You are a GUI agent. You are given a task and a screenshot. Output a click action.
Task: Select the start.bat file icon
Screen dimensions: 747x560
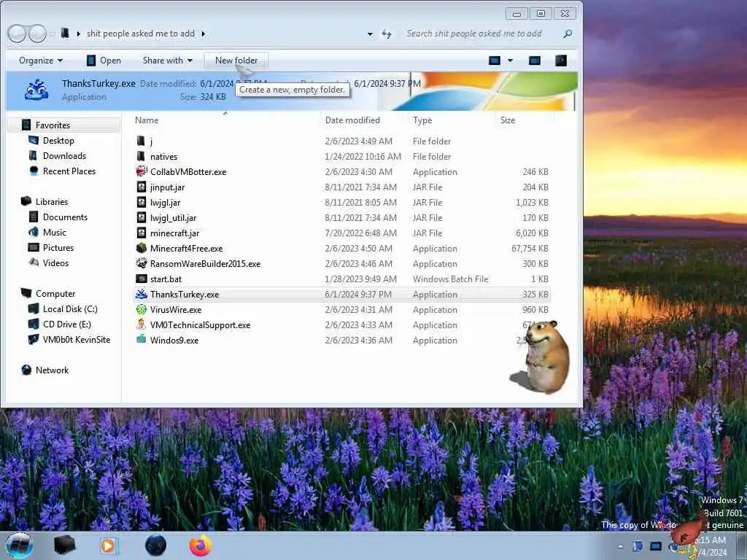(141, 279)
